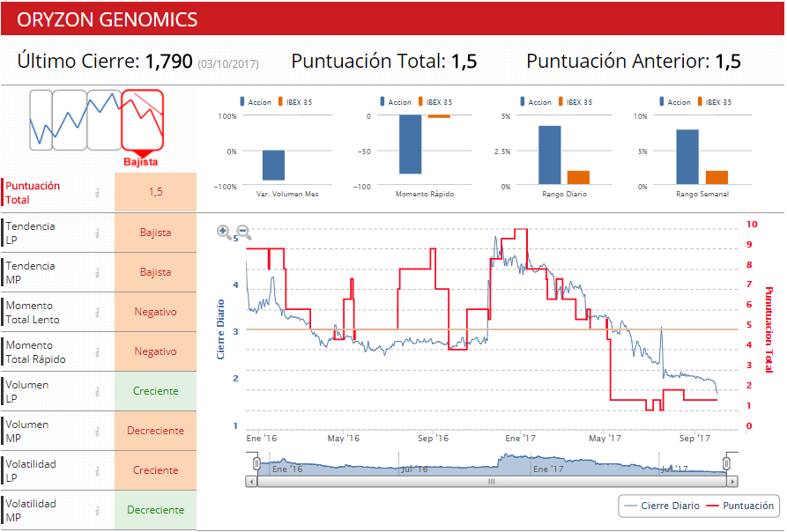This screenshot has width=787, height=532.
Task: Toggle Accion series in Var. Volumen Mes chart
Action: (256, 102)
